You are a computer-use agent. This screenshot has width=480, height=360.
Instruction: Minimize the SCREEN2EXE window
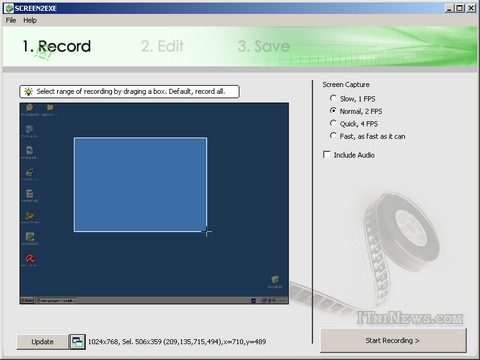(450, 8)
